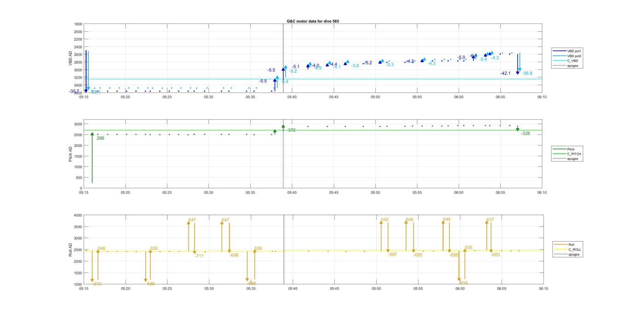Click the '-36.8' VBD data label
The width and height of the screenshot is (644, 319).
(527, 73)
